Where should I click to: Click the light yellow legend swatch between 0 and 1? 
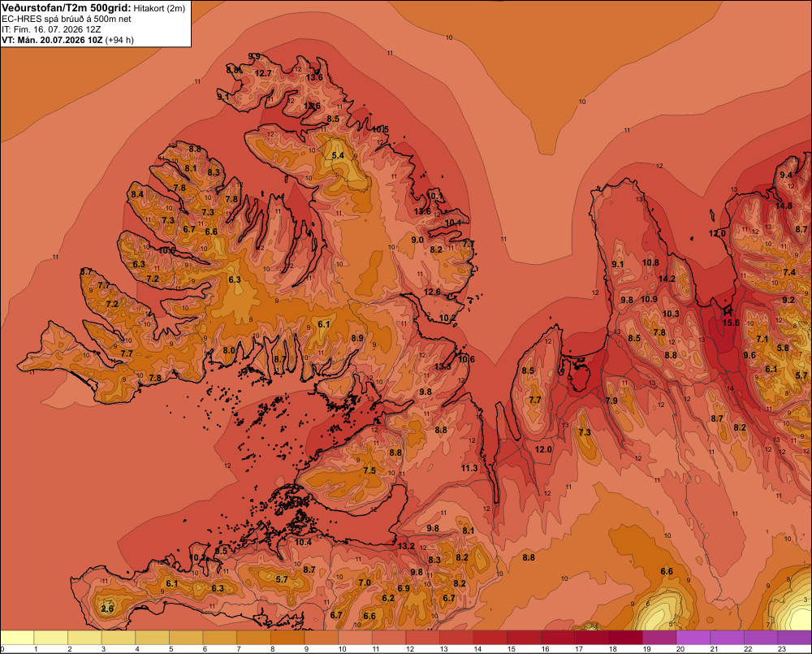(18, 638)
